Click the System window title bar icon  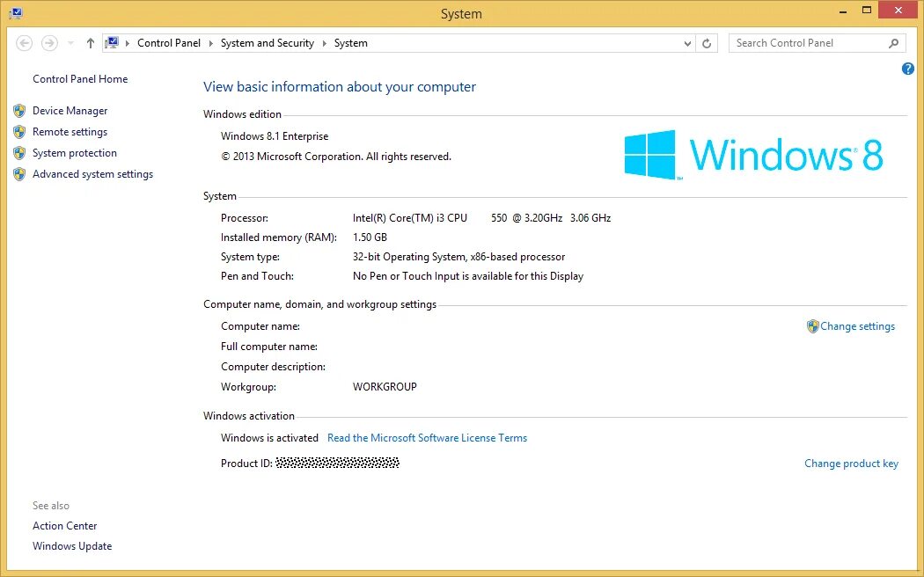tap(16, 12)
